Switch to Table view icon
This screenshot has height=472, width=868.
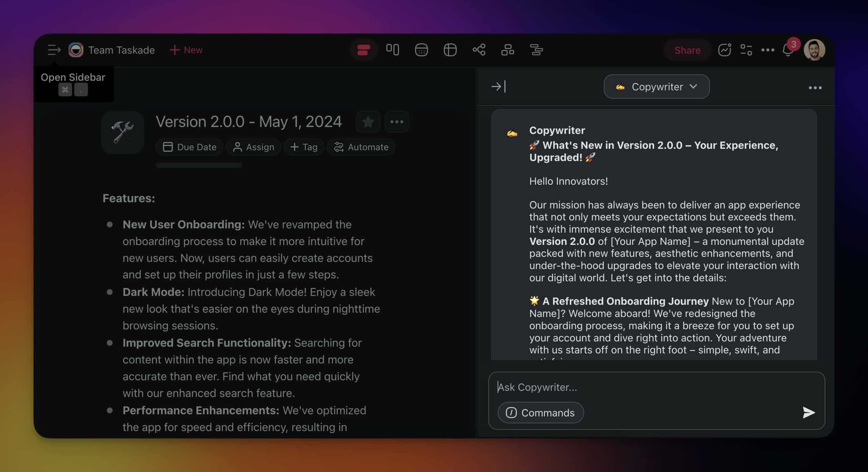(450, 50)
